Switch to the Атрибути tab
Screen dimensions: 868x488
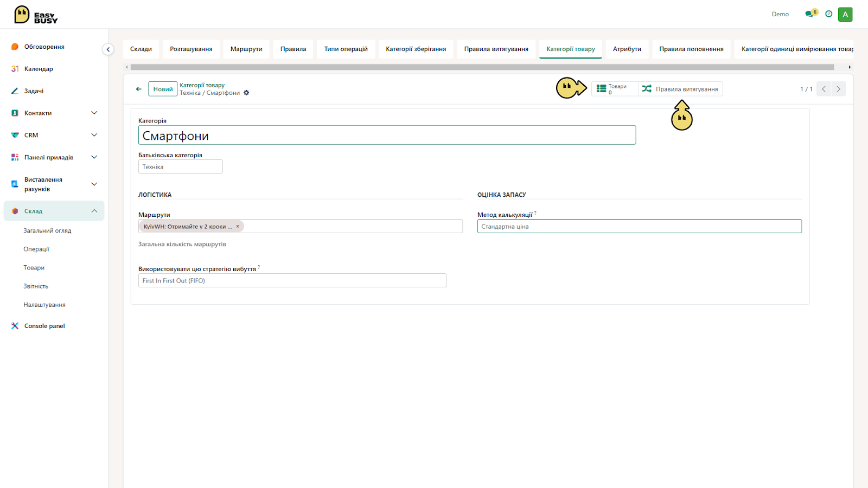point(627,49)
